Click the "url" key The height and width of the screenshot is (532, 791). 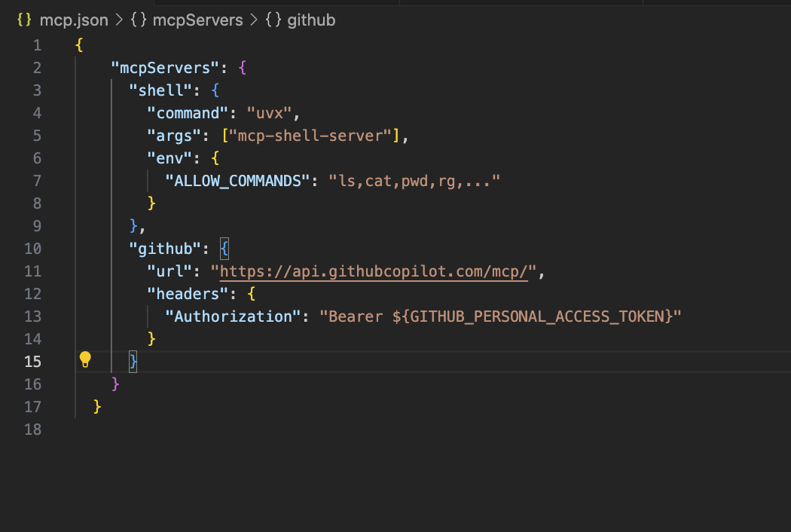(x=169, y=271)
